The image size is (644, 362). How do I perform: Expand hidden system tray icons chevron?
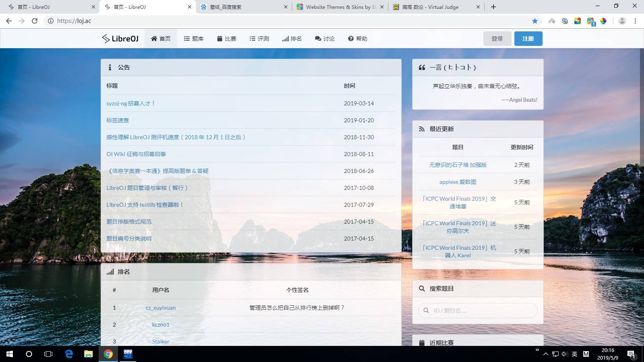[545, 354]
